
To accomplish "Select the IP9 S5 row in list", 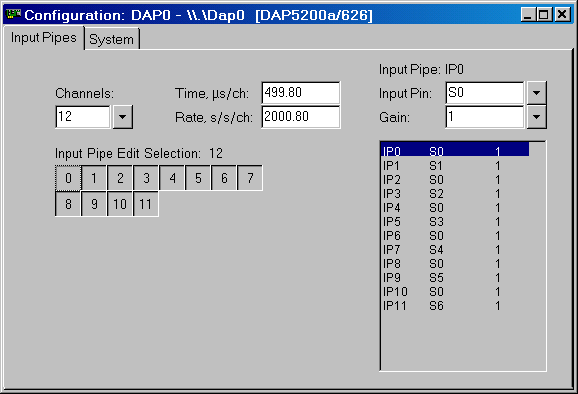I will 455,278.
